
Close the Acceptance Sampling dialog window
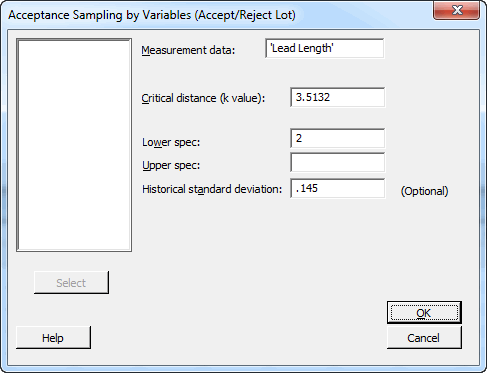click(456, 10)
